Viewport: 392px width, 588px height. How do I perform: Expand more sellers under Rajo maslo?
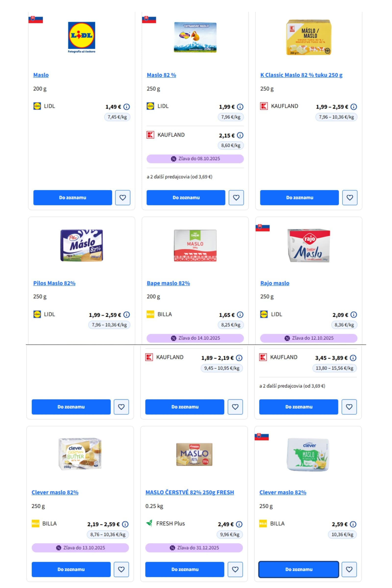(x=292, y=386)
